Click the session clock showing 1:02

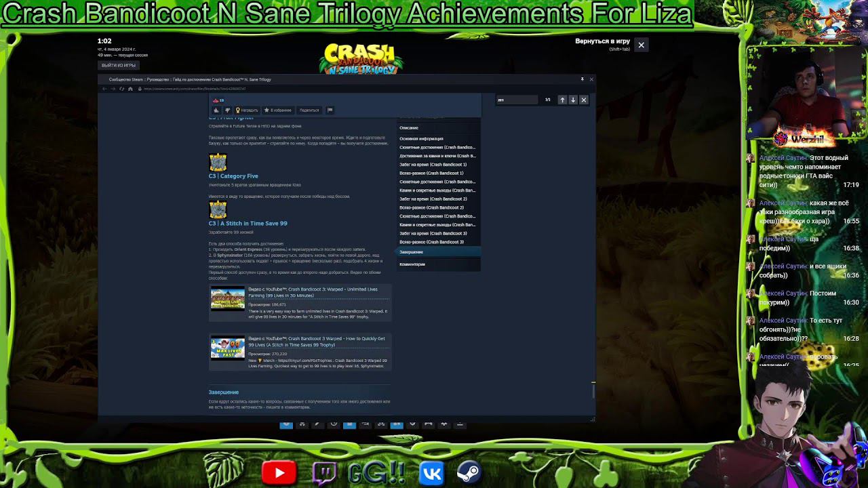pyautogui.click(x=104, y=41)
